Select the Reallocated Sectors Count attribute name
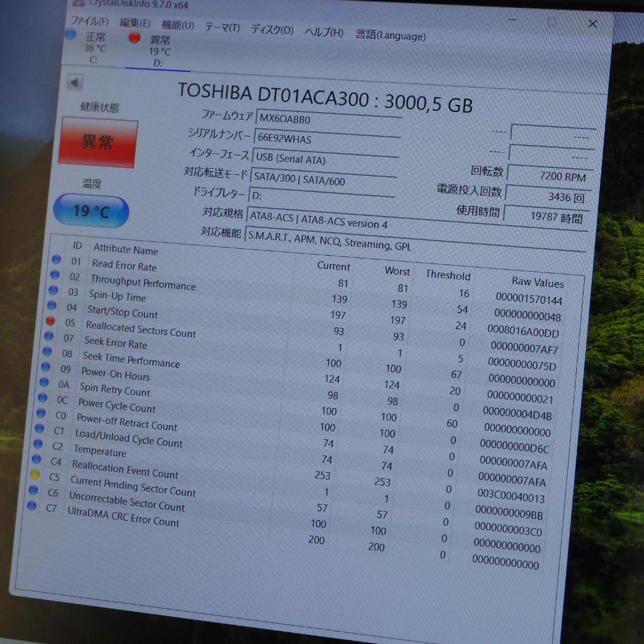Viewport: 644px width, 644px height. 141,329
